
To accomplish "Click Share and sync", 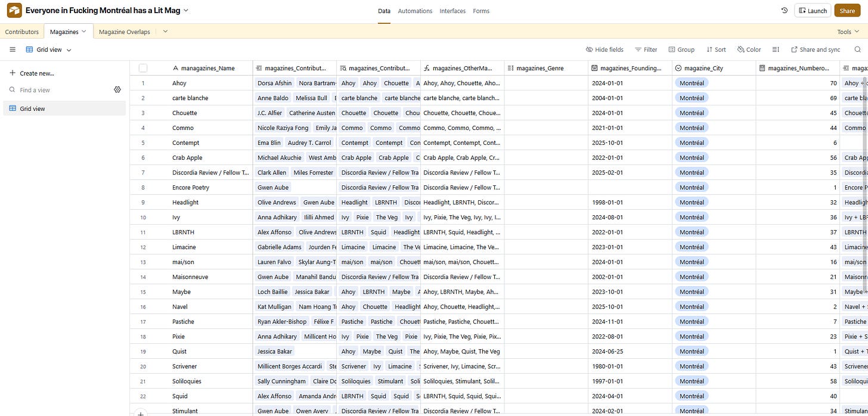I will point(816,50).
